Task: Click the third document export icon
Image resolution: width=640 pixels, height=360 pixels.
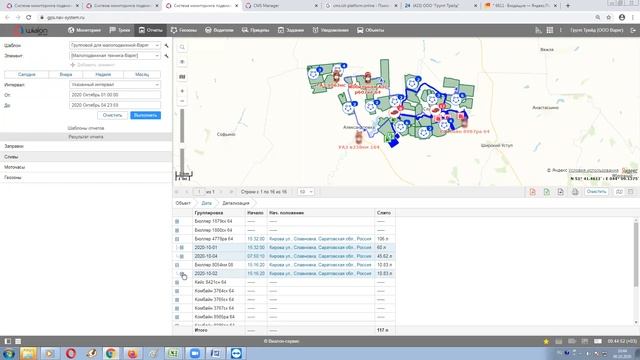Action: 561,192
